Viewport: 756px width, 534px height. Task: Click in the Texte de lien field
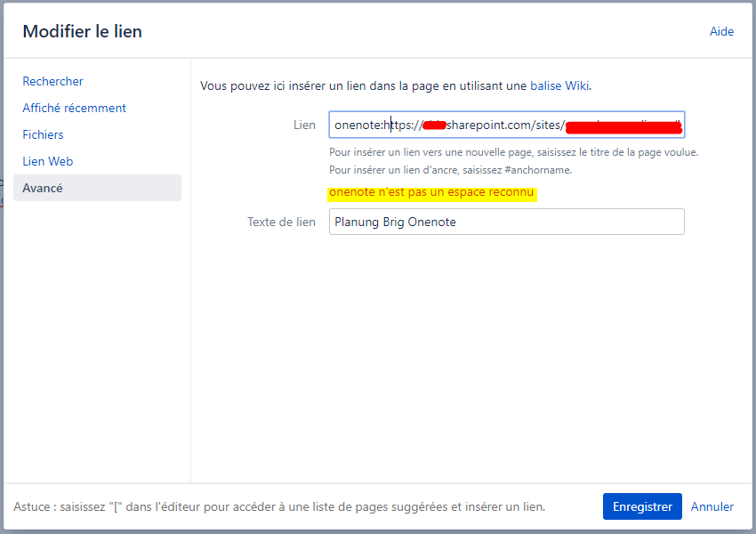(x=507, y=222)
